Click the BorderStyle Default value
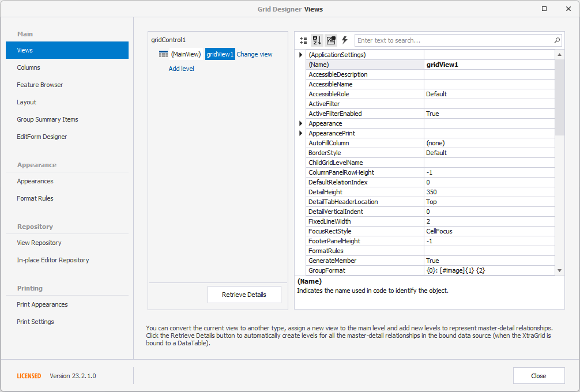This screenshot has height=392, width=580. [489, 153]
